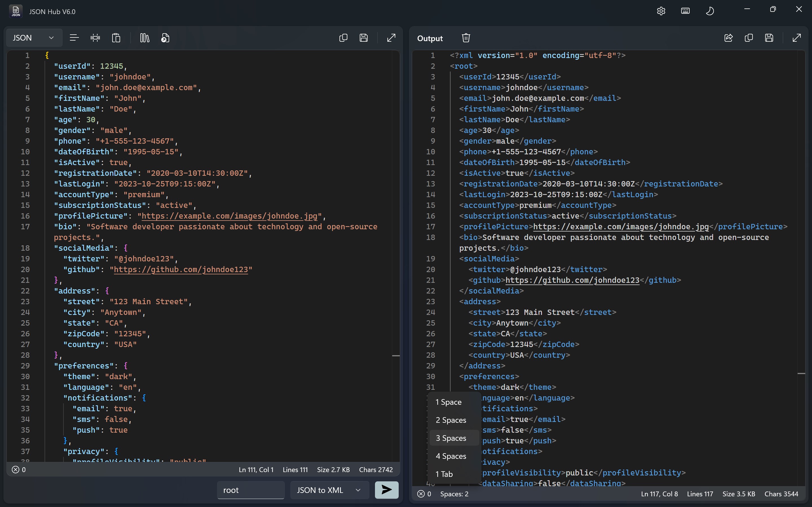The image size is (812, 507).
Task: Open the app settings gear
Action: pyautogui.click(x=661, y=11)
